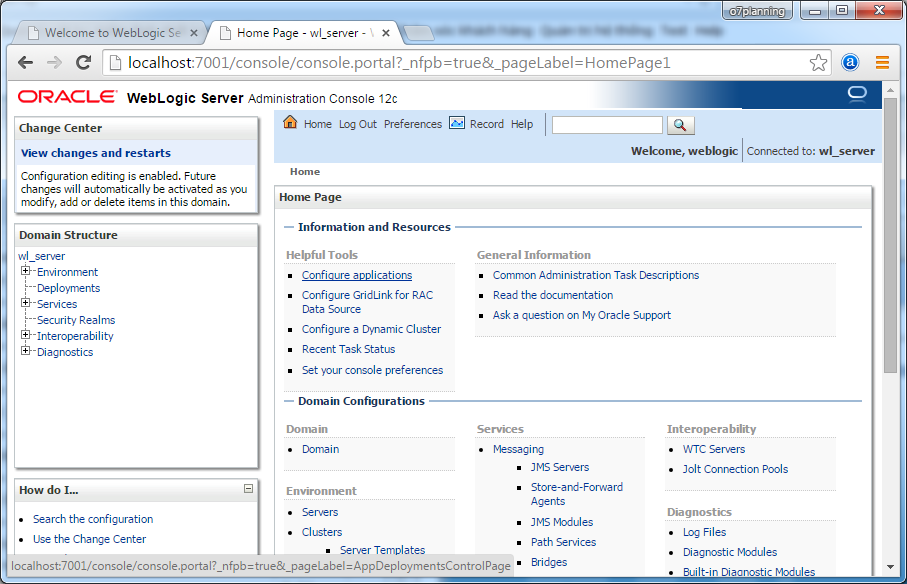
Task: Select wl_server root in Domain Structure
Action: (x=41, y=256)
